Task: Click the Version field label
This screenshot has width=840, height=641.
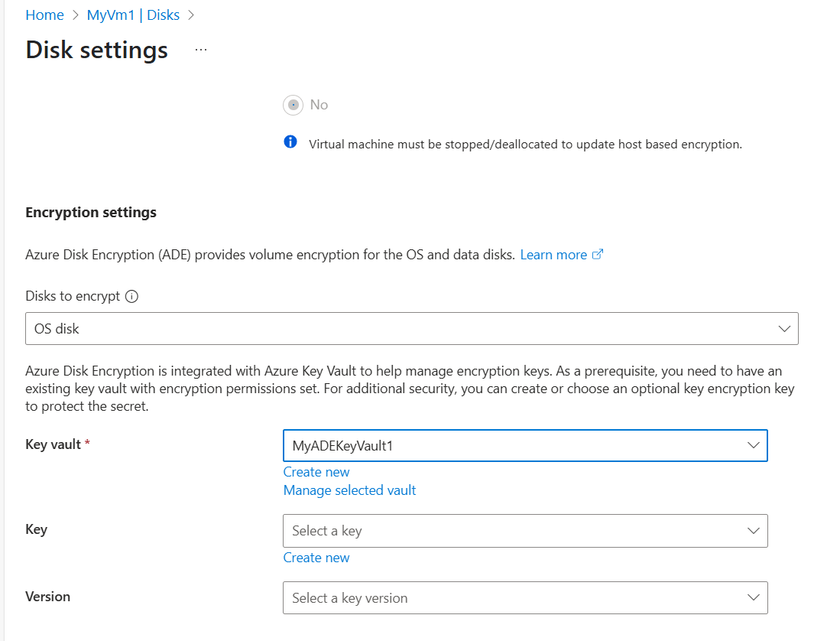Action: tap(47, 597)
